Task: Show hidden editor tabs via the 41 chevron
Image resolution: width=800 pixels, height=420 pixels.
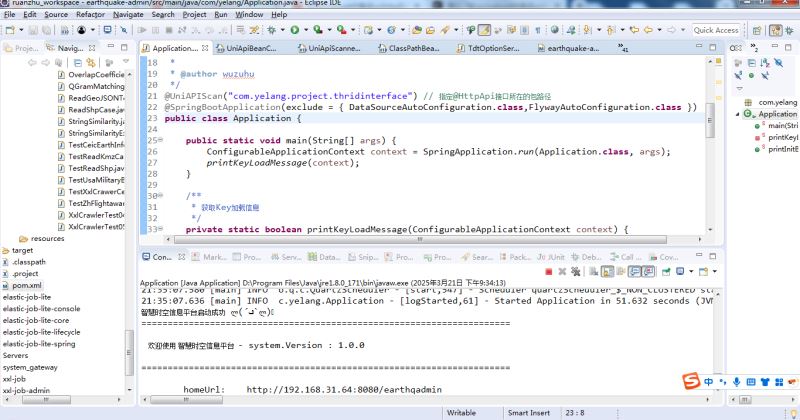Action: pos(623,48)
